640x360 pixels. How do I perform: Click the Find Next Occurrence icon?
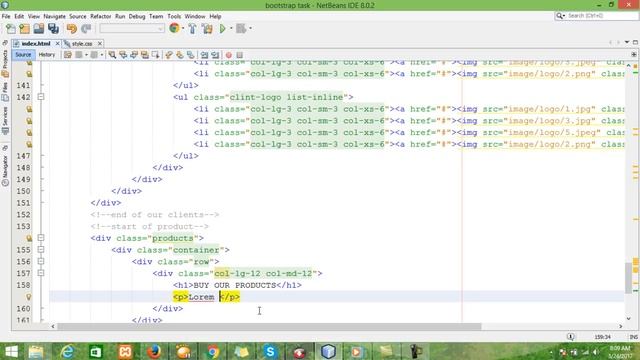point(134,55)
